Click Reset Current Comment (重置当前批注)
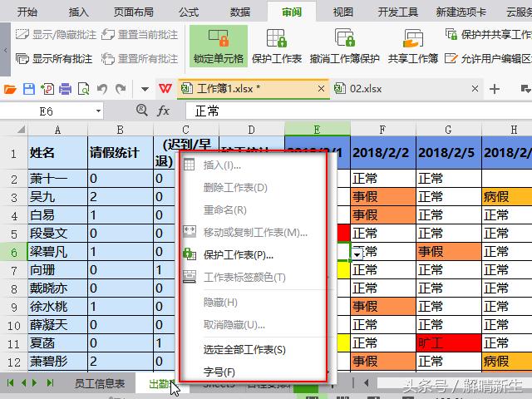This screenshot has height=399, width=532. [140, 34]
